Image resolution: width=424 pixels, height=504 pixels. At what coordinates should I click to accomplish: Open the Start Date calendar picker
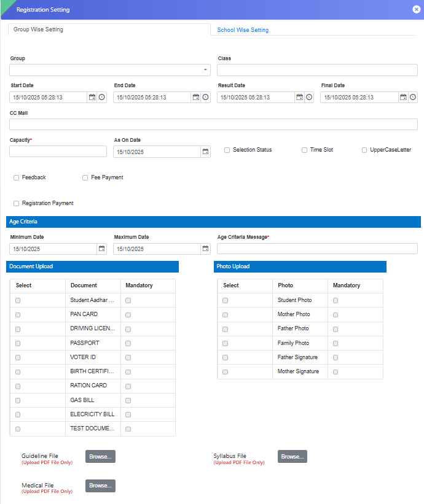[92, 97]
